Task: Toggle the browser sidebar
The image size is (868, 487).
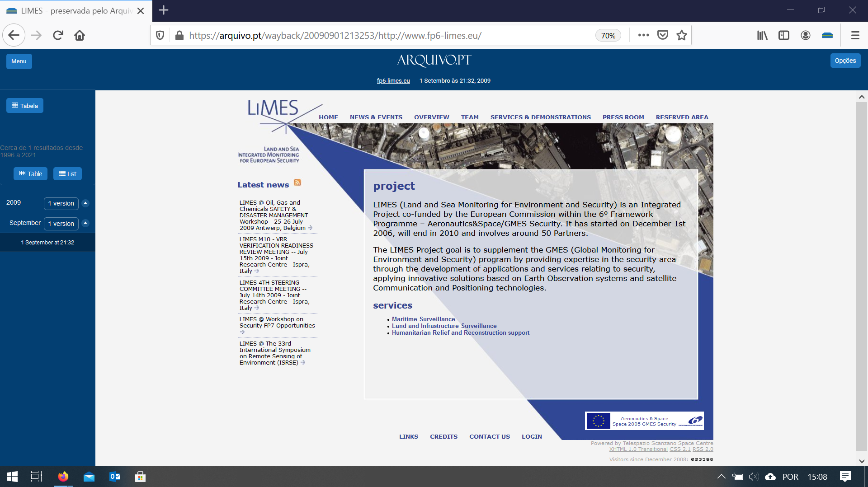Action: coord(784,35)
